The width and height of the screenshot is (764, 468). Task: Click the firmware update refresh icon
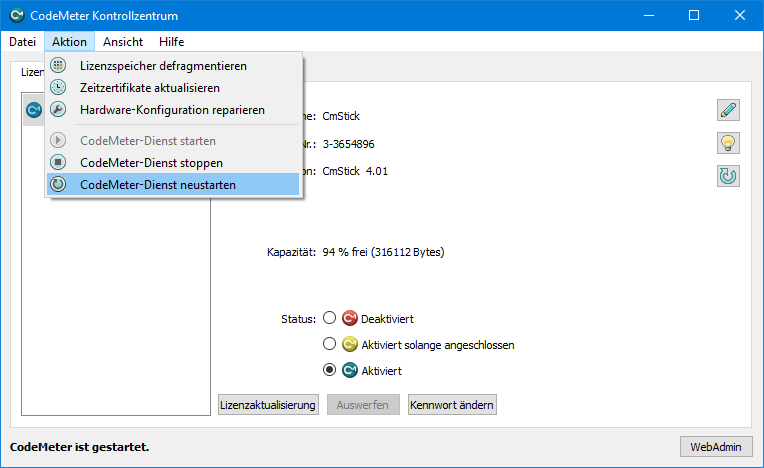pyautogui.click(x=728, y=176)
